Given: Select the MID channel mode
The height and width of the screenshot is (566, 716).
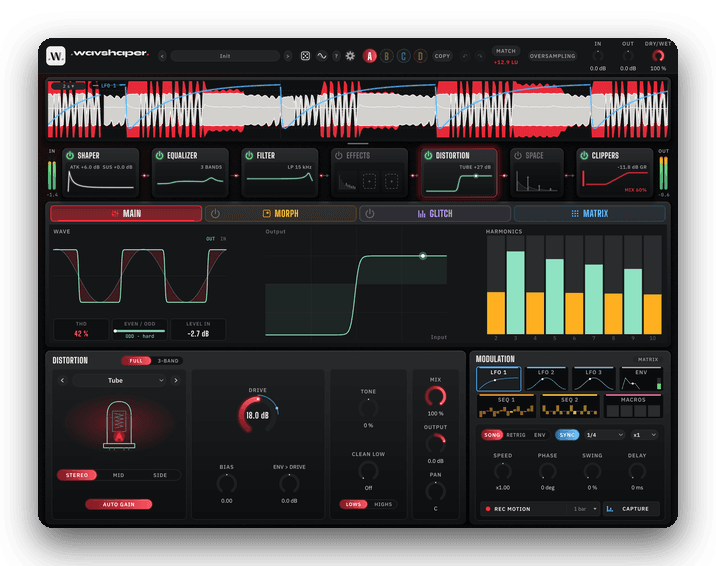Looking at the screenshot, I should click(118, 475).
